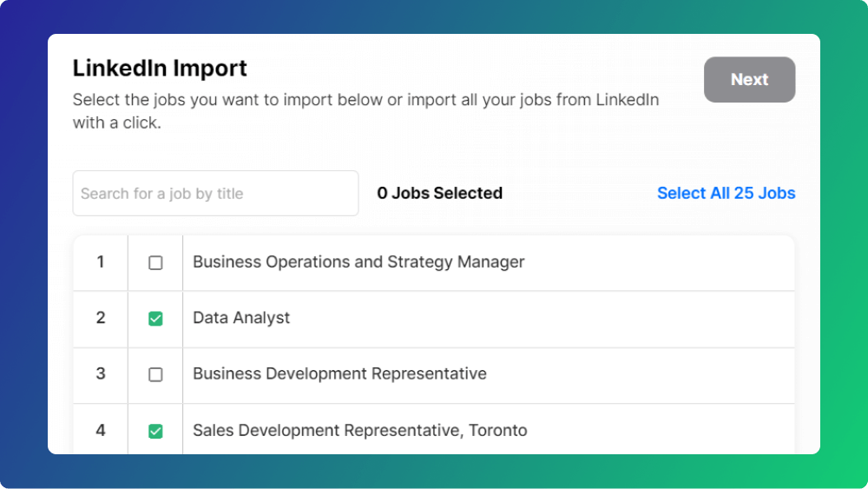
Task: Click row number 3 cell
Action: 100,374
